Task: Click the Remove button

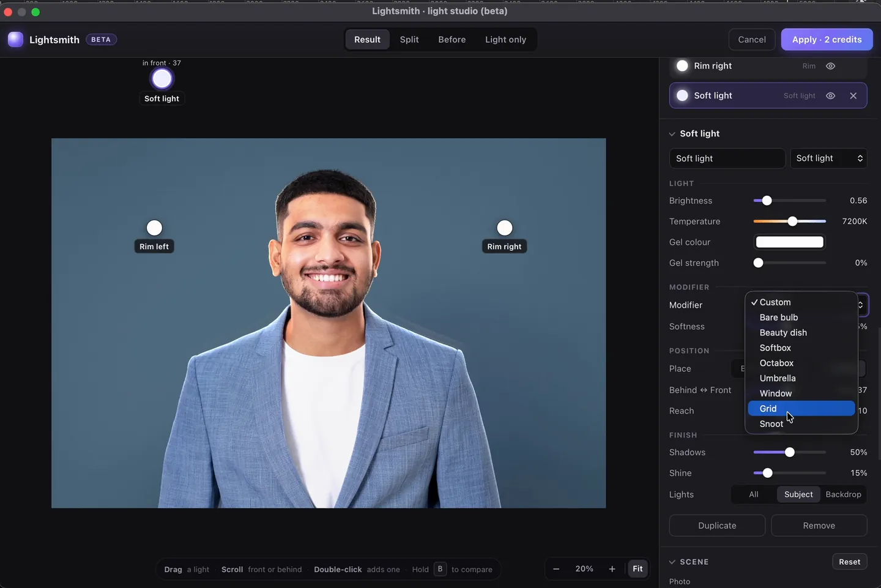Action: click(819, 526)
